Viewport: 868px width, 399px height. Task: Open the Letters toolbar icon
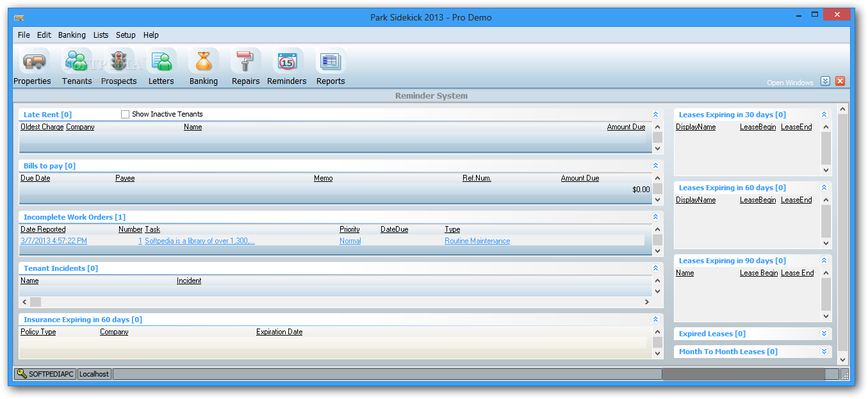click(x=161, y=61)
